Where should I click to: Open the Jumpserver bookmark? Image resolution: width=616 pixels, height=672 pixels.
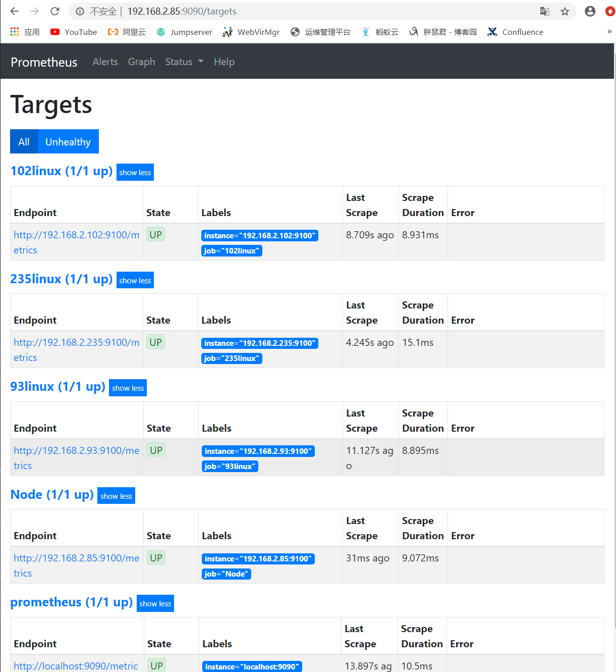tap(184, 32)
